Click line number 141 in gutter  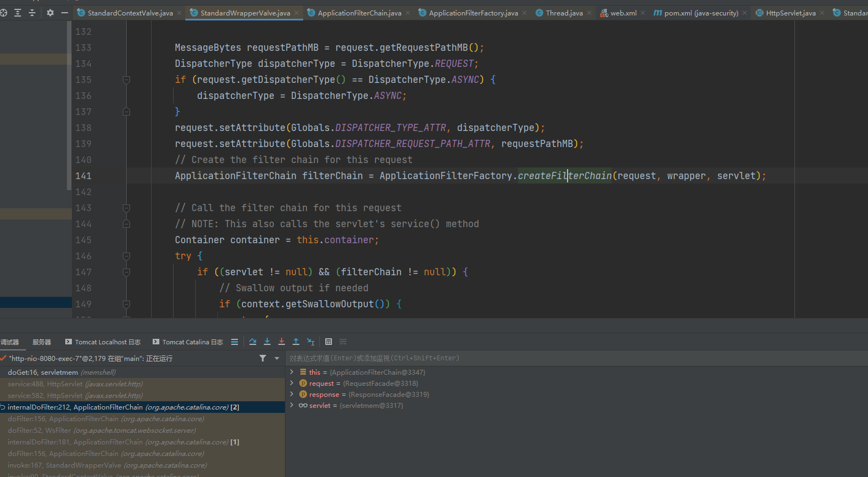click(x=84, y=176)
